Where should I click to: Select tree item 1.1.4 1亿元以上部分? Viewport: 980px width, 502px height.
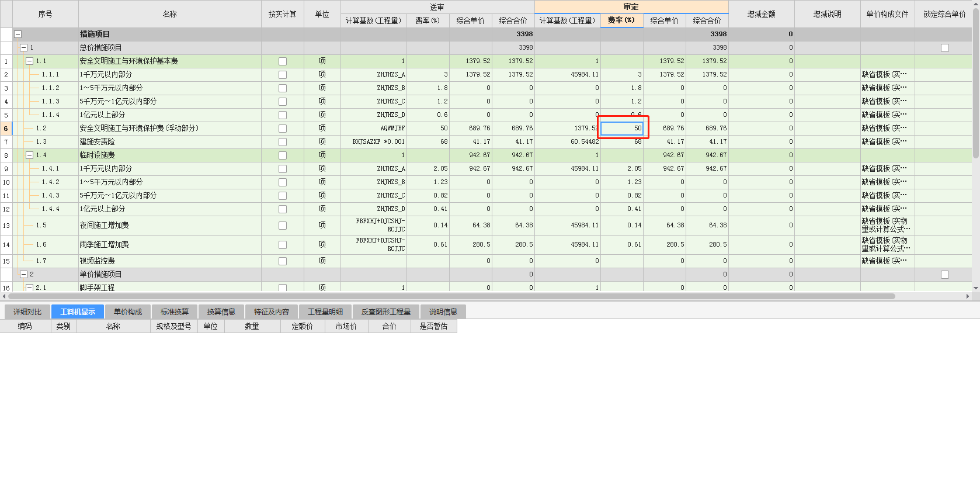point(50,115)
